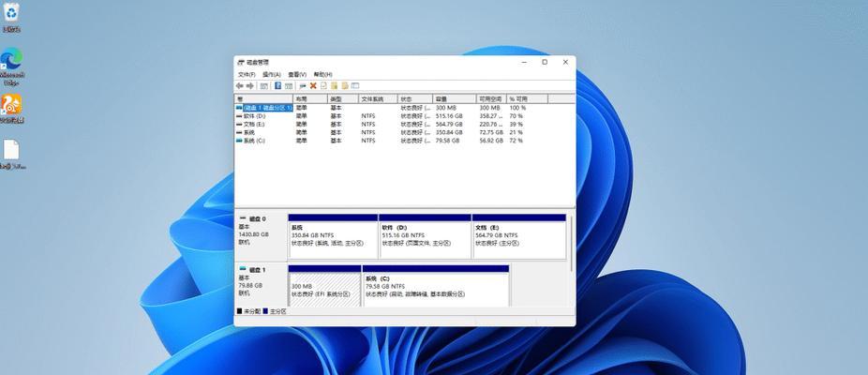Click the 56.92 GB free space cell

491,141
